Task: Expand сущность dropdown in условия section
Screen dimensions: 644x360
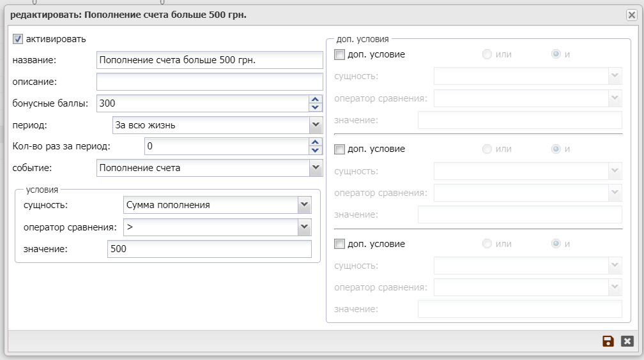Action: click(304, 205)
